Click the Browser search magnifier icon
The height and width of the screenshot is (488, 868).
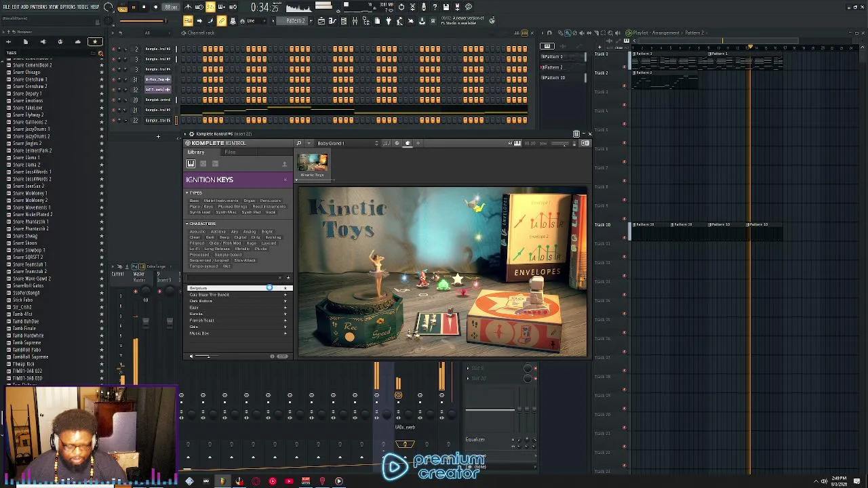tap(101, 52)
